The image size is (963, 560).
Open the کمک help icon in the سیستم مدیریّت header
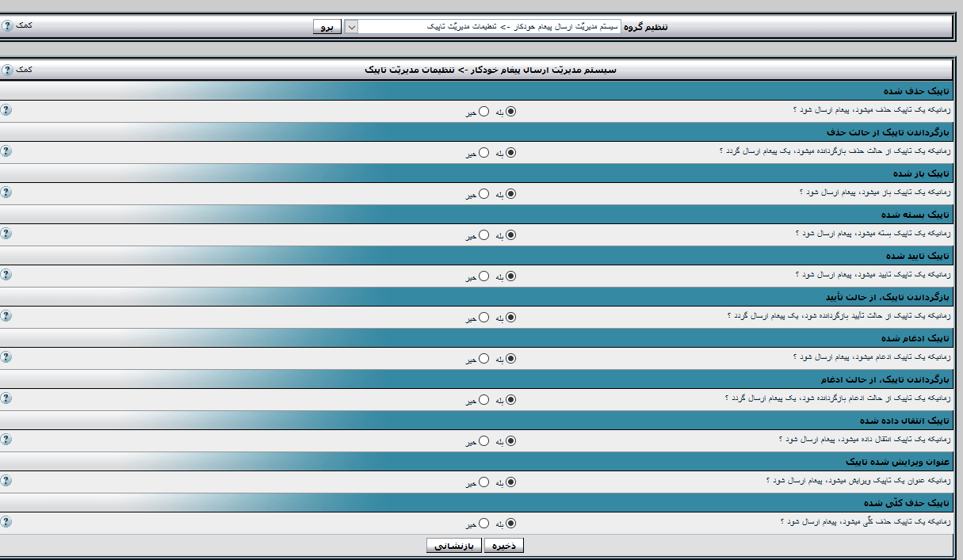(6, 70)
